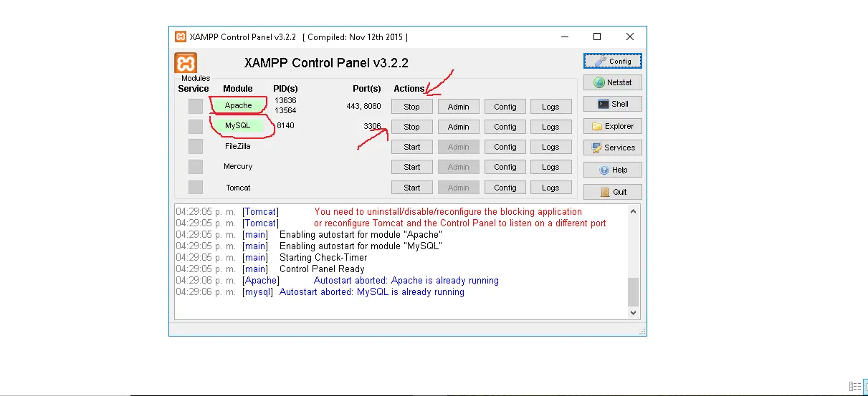Viewport: 868px width, 396px height.
Task: Open MySQL Admin page
Action: [459, 127]
